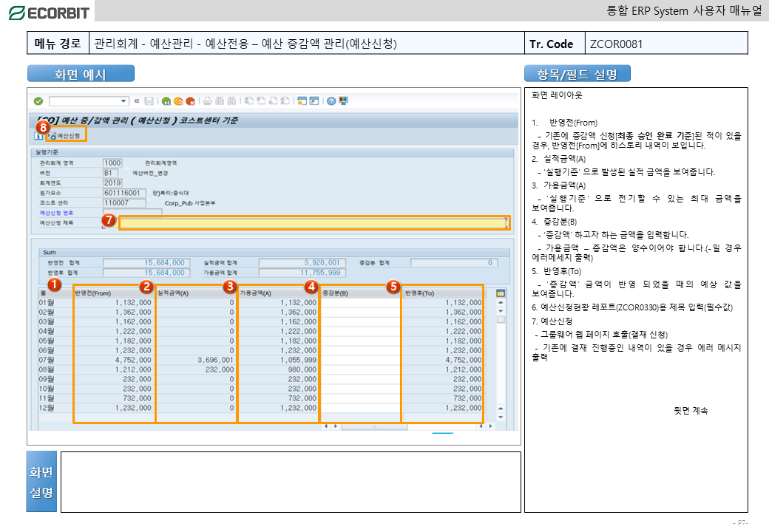The image size is (769, 532).
Task: Click the green checkmark Enter icon
Action: click(x=38, y=101)
